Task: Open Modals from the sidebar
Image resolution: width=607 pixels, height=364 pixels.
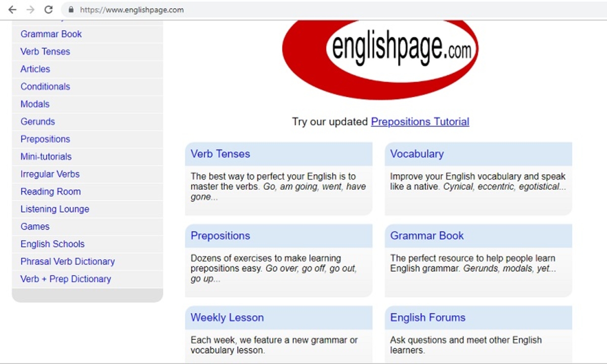Action: tap(35, 104)
